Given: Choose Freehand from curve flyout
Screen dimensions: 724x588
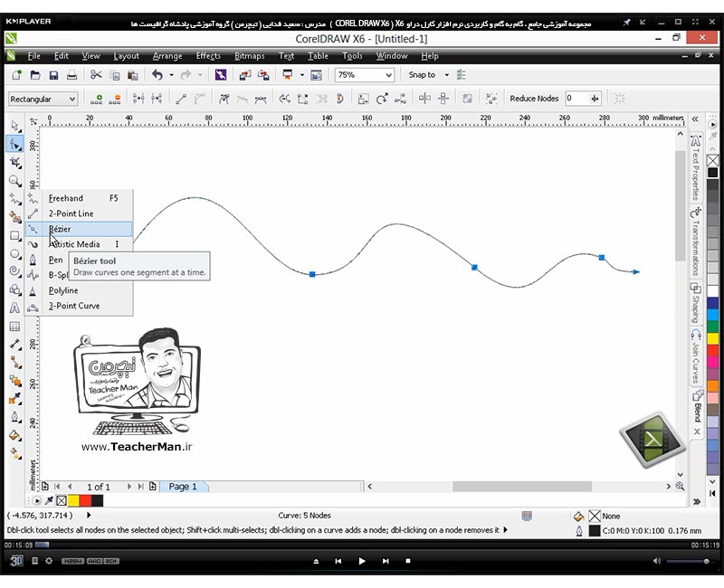Looking at the screenshot, I should (79, 198).
